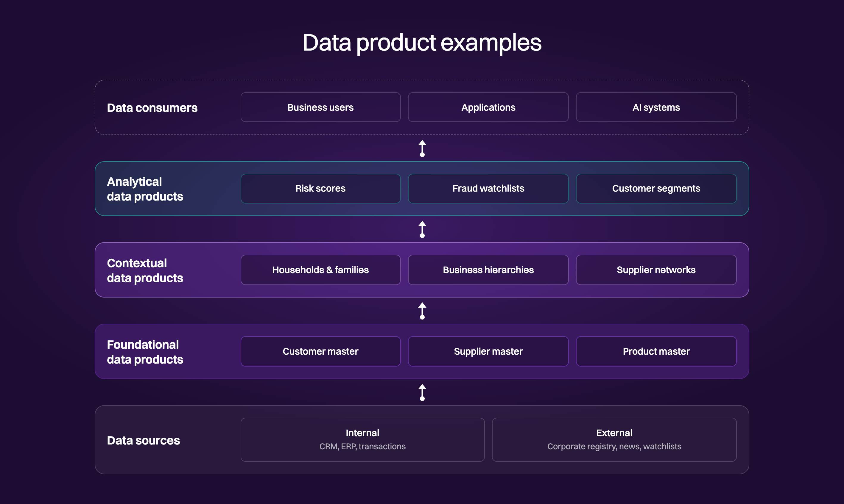Click the Fraud watchlists box

point(488,189)
